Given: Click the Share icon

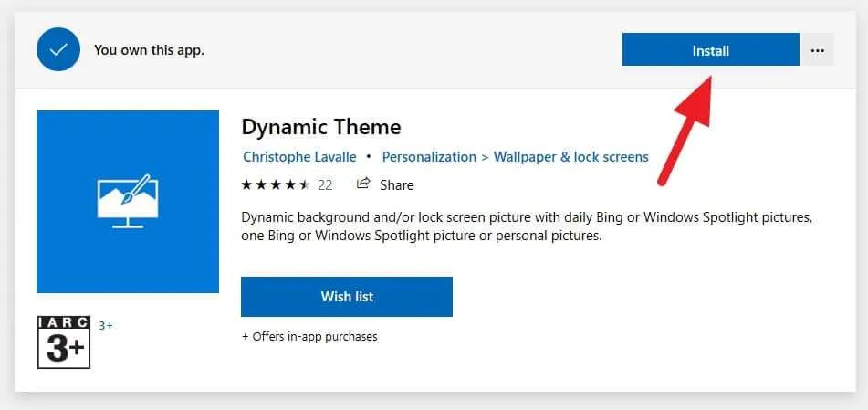Looking at the screenshot, I should coord(363,184).
